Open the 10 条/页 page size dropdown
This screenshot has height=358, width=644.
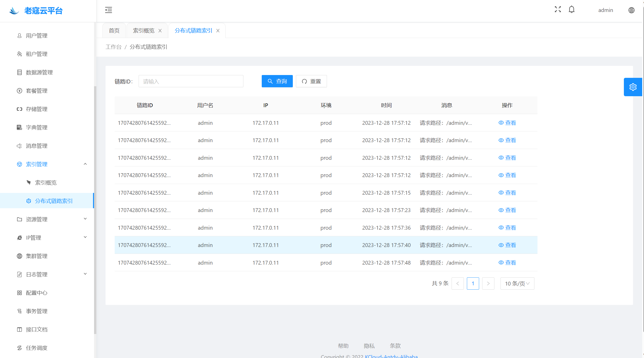click(517, 283)
